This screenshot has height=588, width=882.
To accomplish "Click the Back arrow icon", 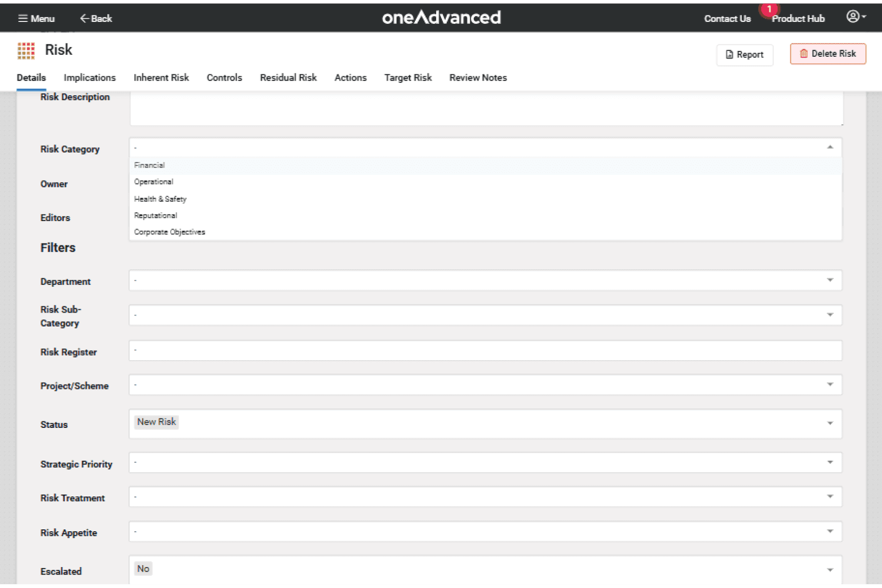I will click(x=84, y=19).
